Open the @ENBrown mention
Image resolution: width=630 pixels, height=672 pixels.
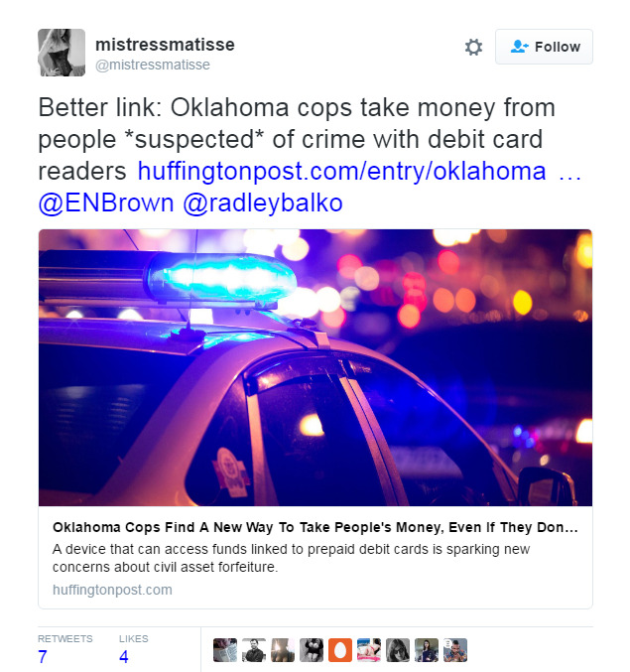coord(106,202)
